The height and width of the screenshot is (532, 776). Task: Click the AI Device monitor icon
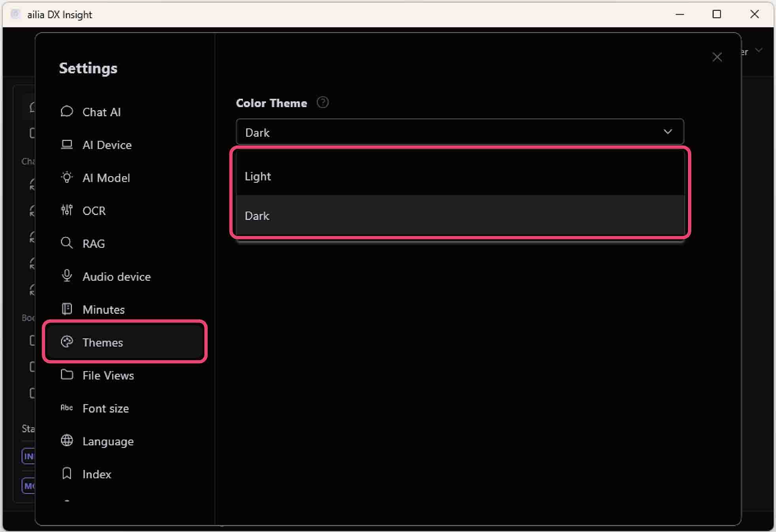pos(66,145)
